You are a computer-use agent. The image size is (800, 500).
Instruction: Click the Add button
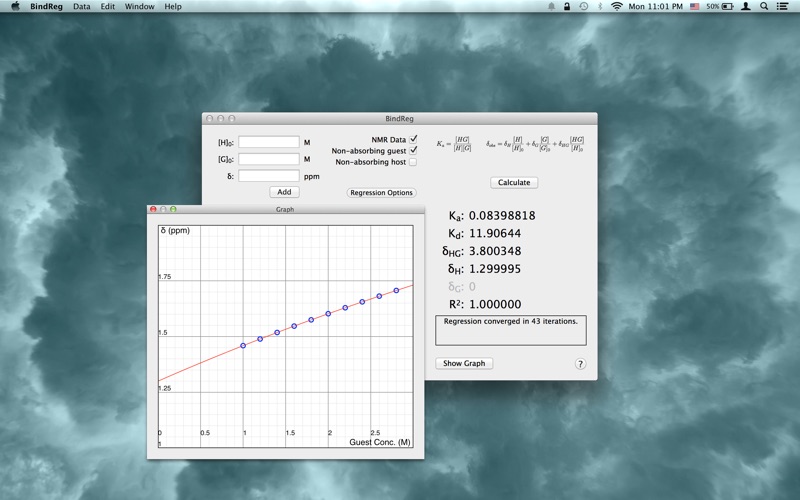[284, 192]
